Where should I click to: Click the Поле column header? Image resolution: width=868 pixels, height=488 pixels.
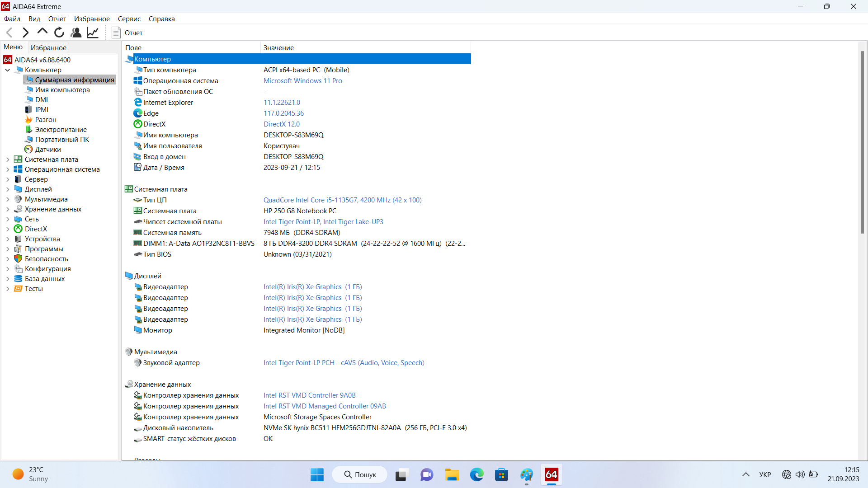(191, 47)
